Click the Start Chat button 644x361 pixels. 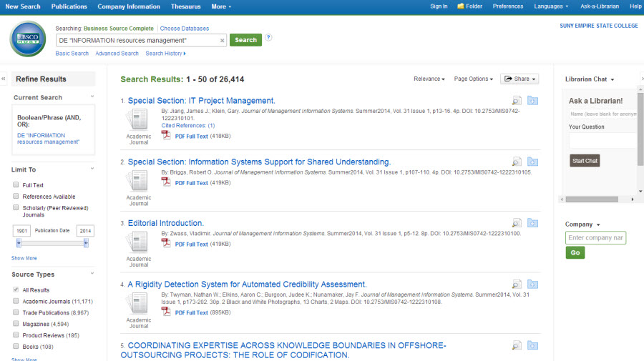[x=585, y=161]
